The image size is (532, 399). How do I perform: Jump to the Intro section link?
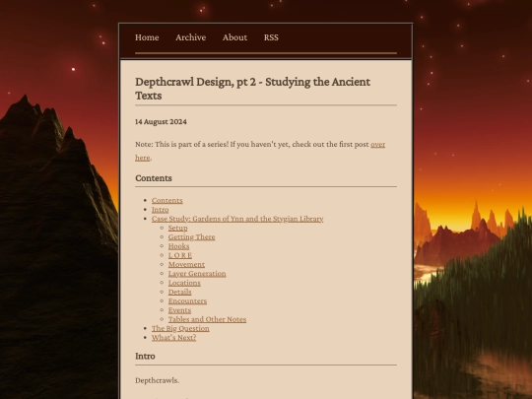point(161,209)
